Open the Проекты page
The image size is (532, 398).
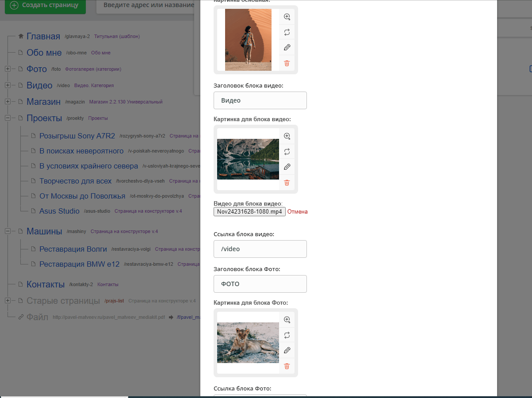click(x=44, y=118)
